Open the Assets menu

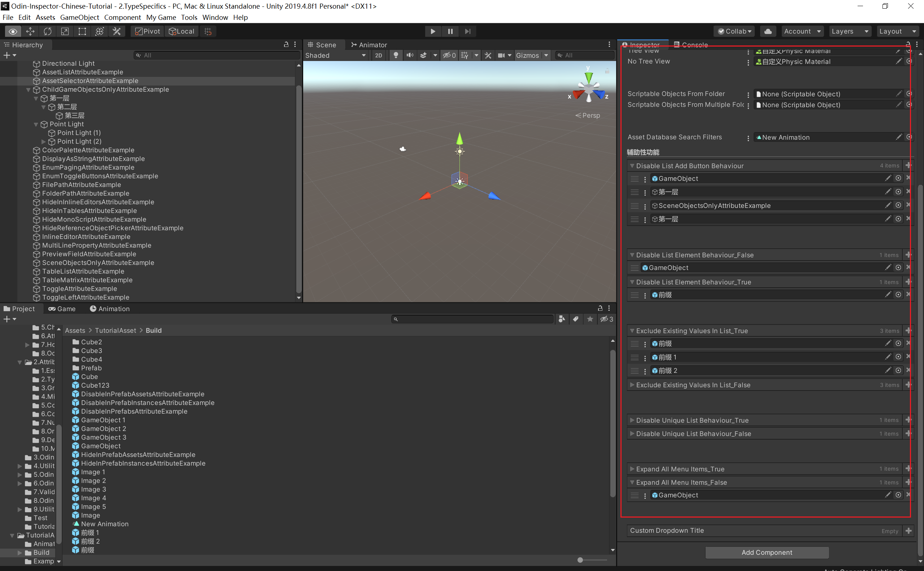45,17
